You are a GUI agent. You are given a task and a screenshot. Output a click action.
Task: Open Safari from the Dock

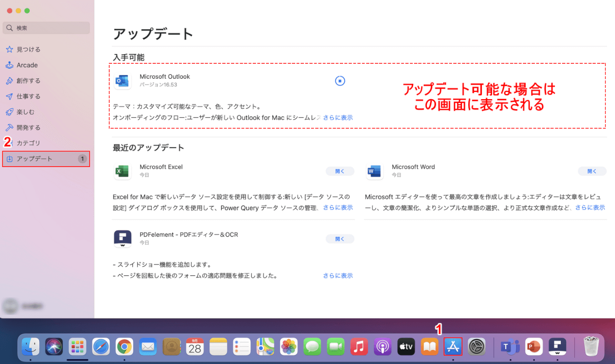[101, 347]
